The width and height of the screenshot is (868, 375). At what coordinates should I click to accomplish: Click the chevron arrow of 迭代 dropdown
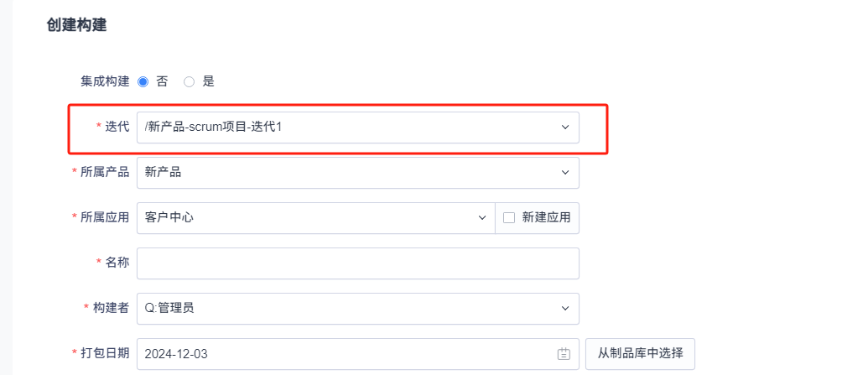click(x=564, y=128)
